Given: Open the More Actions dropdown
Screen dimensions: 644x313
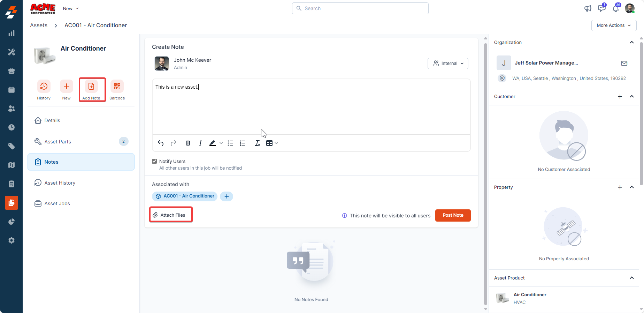Looking at the screenshot, I should click(x=614, y=25).
